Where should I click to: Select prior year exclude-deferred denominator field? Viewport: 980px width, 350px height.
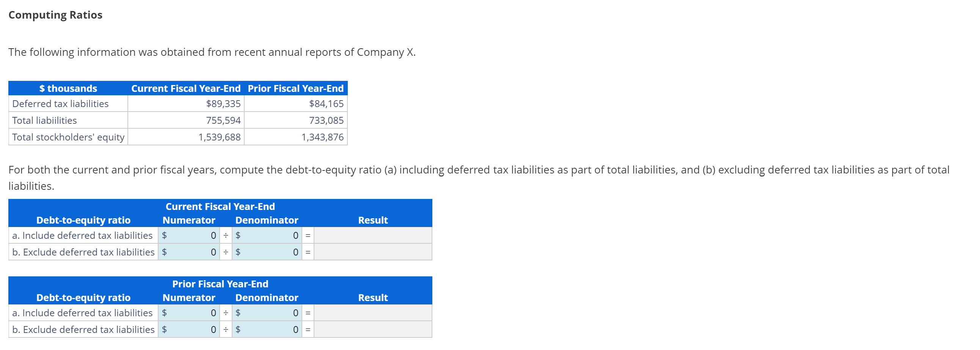267,330
